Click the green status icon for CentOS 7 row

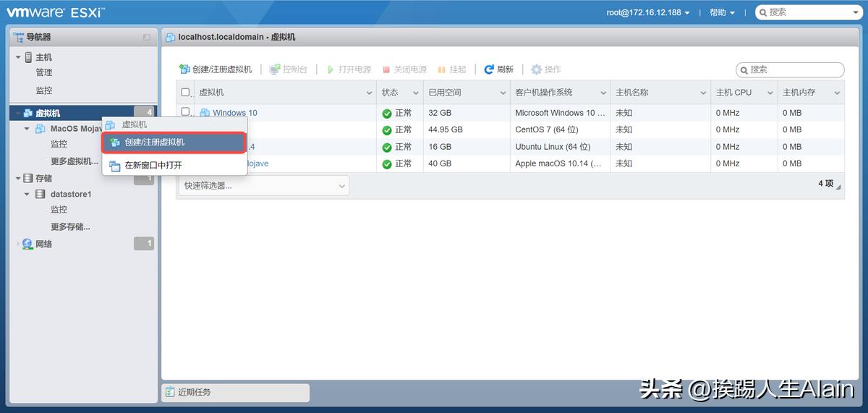387,130
